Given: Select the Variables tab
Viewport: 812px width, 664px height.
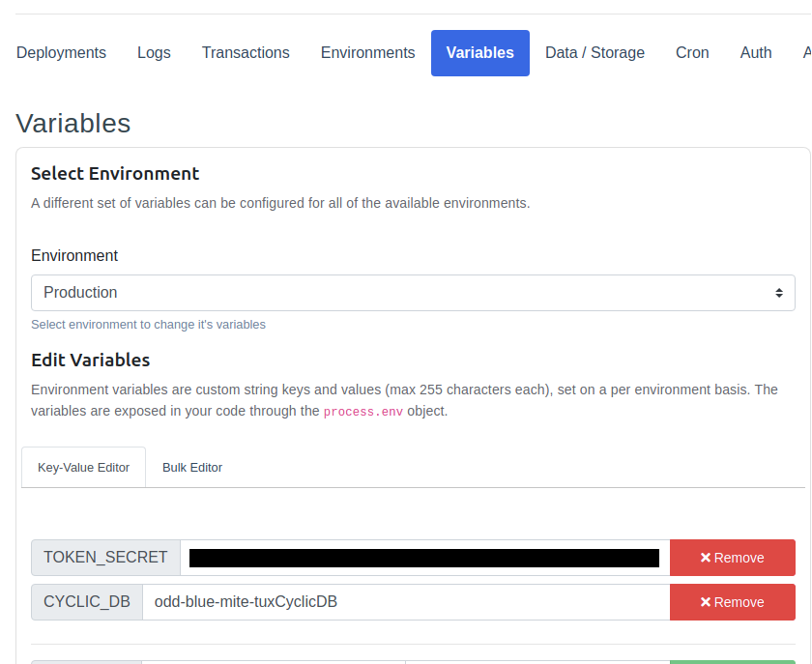Looking at the screenshot, I should point(480,52).
